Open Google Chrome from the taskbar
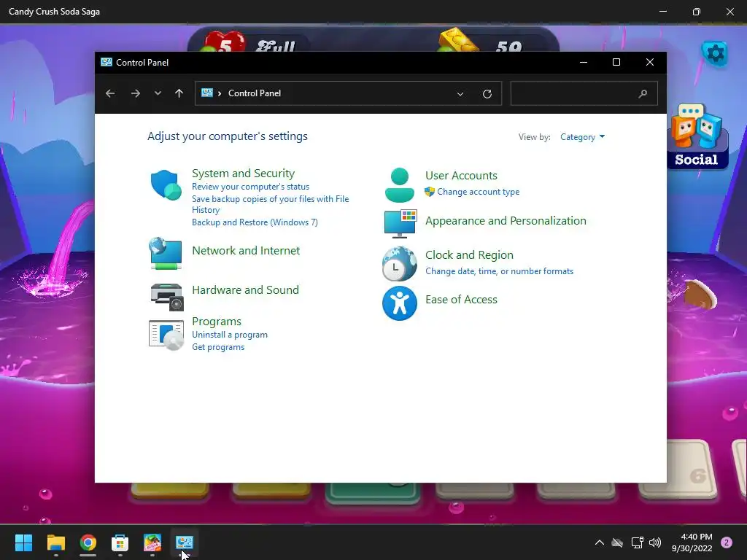The height and width of the screenshot is (560, 747). (88, 542)
